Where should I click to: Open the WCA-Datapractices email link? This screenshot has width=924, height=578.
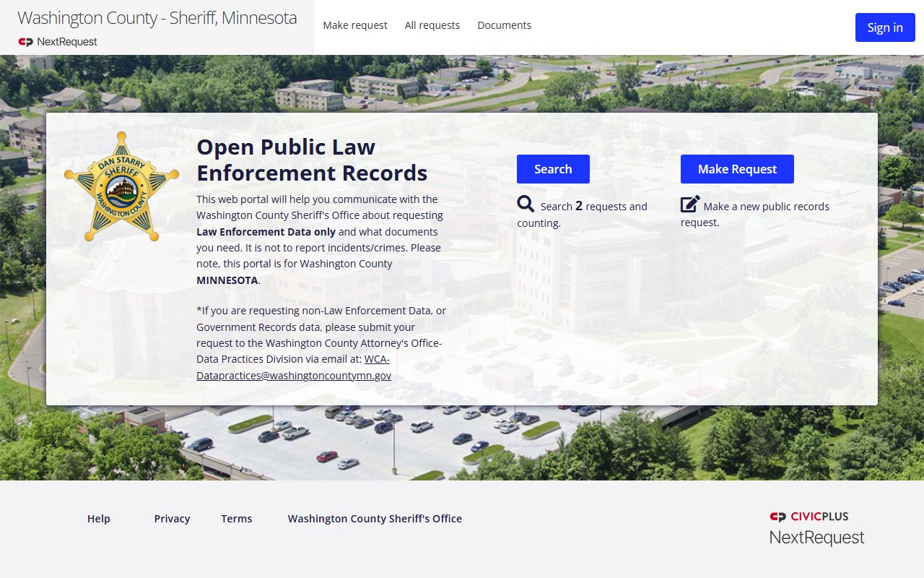point(294,367)
